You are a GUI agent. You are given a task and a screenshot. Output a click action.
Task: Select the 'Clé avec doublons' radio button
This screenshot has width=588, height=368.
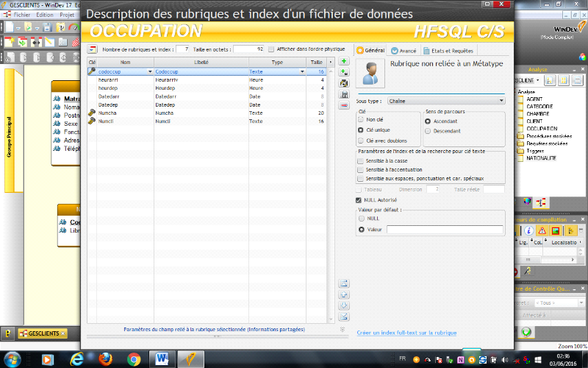coord(360,140)
